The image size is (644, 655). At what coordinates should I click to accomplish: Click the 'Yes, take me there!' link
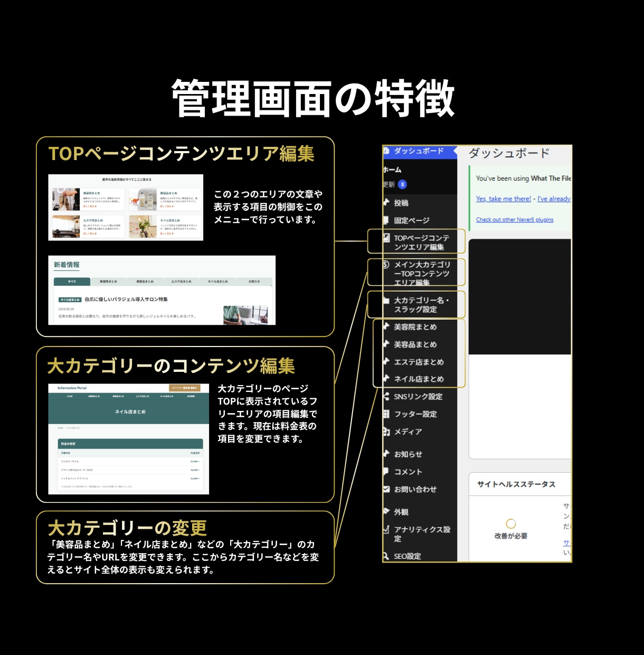coord(504,199)
